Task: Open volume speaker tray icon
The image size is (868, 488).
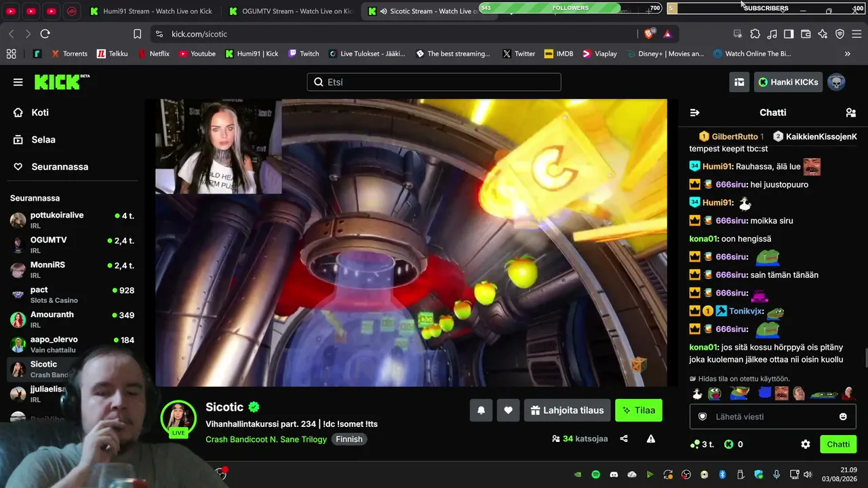Action: pos(807,474)
